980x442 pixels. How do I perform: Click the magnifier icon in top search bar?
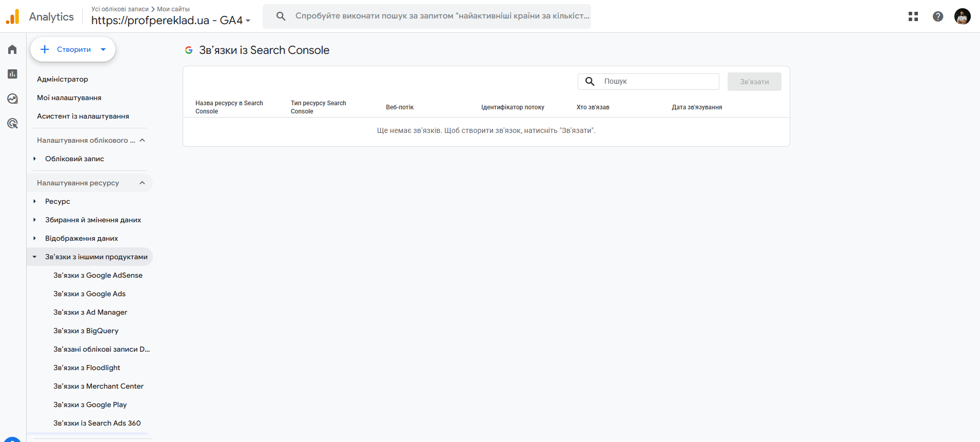[x=281, y=16]
